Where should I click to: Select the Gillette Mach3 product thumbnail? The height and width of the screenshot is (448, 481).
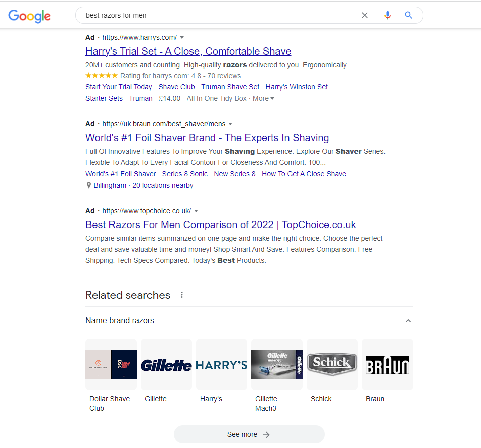(x=277, y=365)
